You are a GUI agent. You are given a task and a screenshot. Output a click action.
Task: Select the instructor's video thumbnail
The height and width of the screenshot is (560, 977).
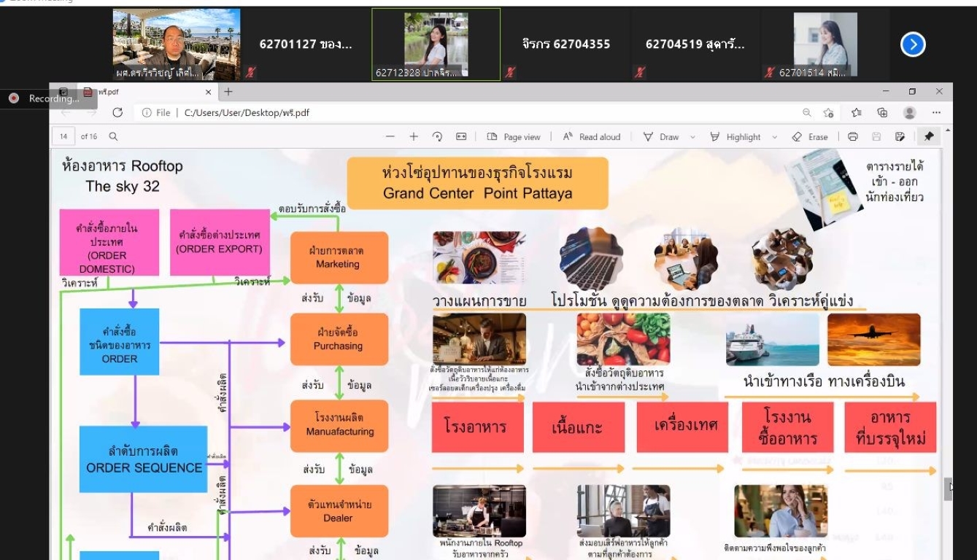click(177, 44)
